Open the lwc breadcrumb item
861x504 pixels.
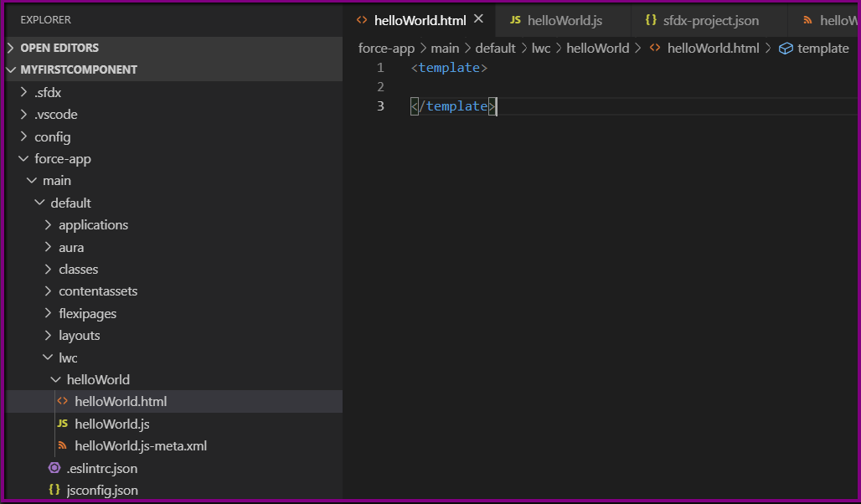[x=541, y=48]
